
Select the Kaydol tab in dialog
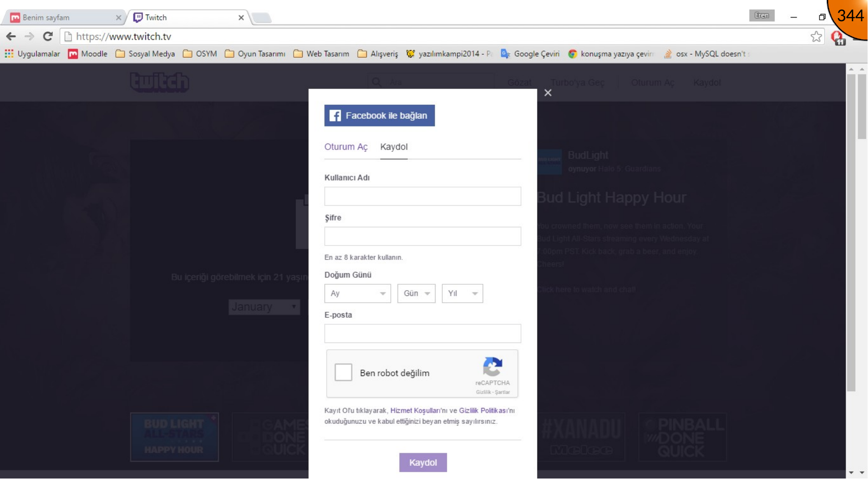tap(394, 147)
